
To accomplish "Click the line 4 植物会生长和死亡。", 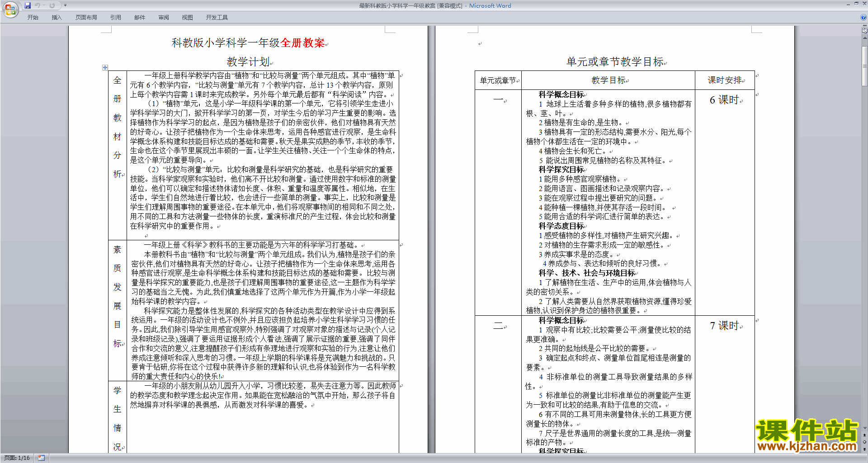I will click(x=574, y=151).
